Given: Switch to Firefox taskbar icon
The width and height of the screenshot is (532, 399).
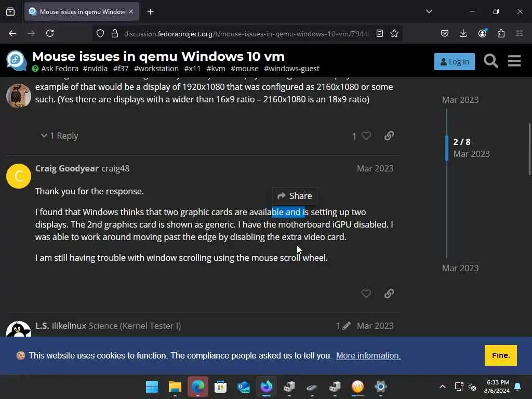Looking at the screenshot, I should (x=267, y=387).
